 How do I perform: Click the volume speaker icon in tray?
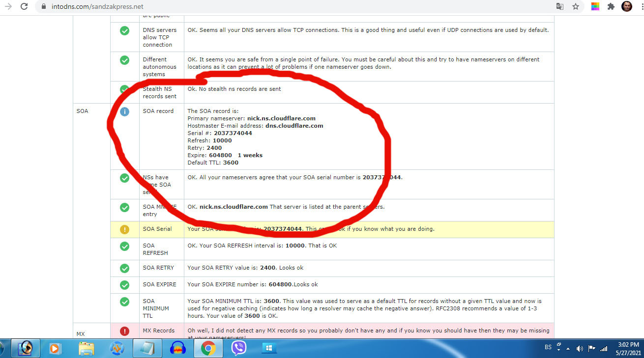click(580, 349)
